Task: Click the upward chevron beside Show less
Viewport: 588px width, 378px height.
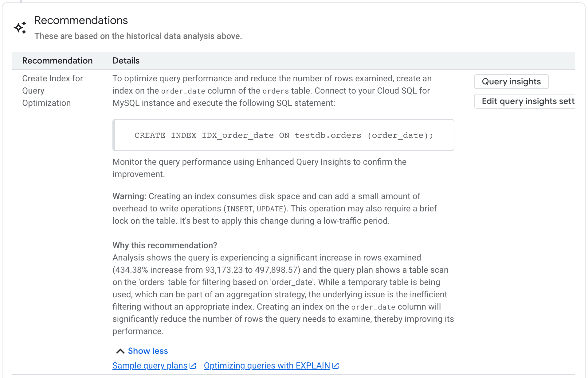Action: [120, 350]
